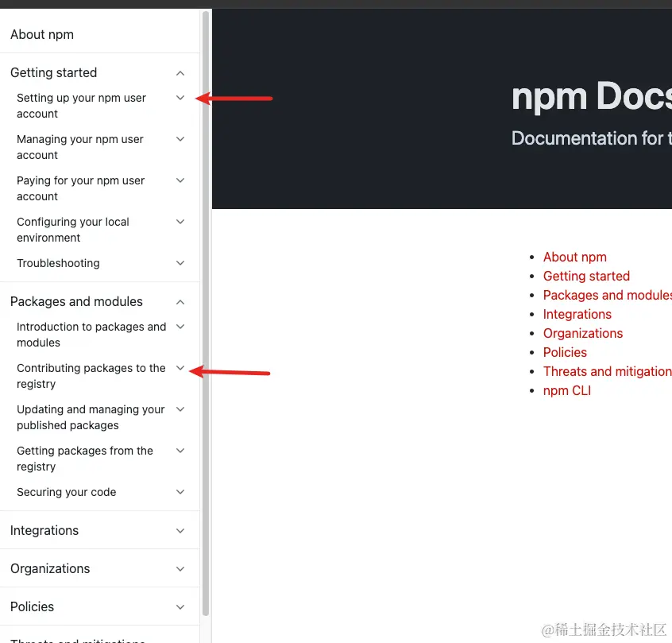Open Introduction to packages and modules
The width and height of the screenshot is (672, 643).
91,335
